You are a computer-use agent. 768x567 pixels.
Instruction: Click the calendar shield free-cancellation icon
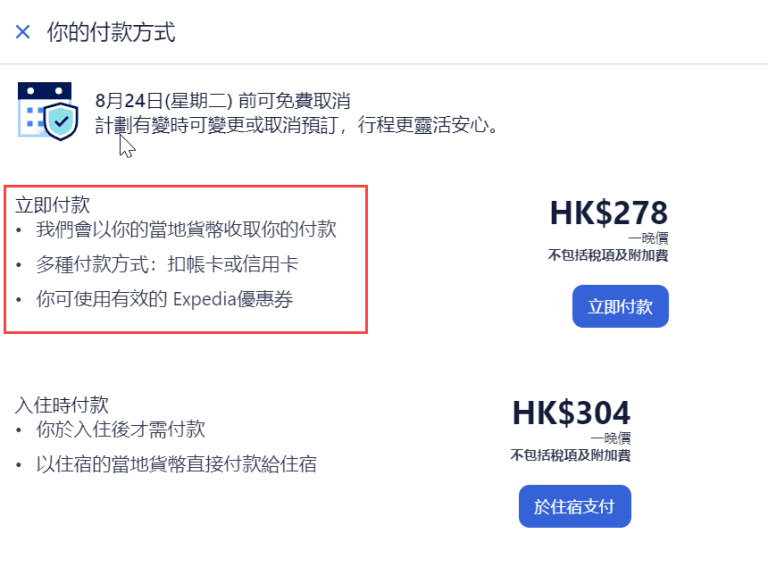48,111
